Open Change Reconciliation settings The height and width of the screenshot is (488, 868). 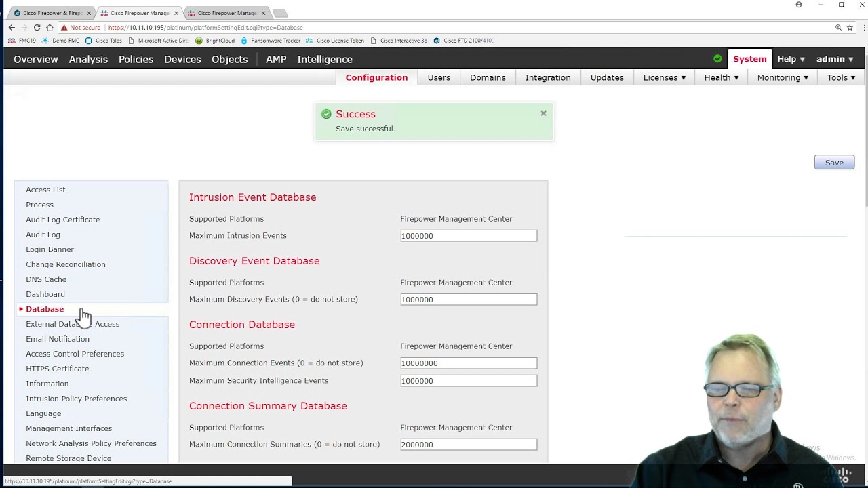(66, 264)
